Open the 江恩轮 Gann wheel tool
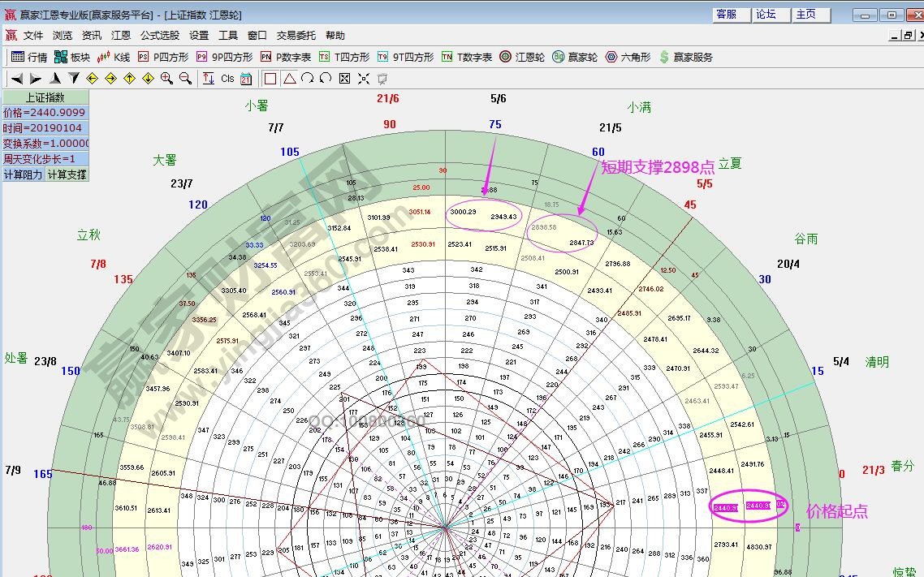Image resolution: width=924 pixels, height=577 pixels. (521, 57)
